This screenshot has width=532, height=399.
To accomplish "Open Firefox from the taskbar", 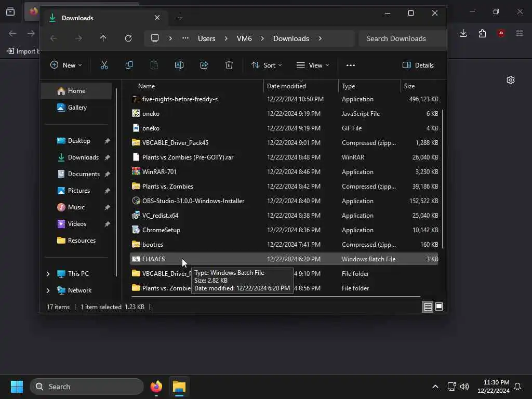I will (x=156, y=387).
